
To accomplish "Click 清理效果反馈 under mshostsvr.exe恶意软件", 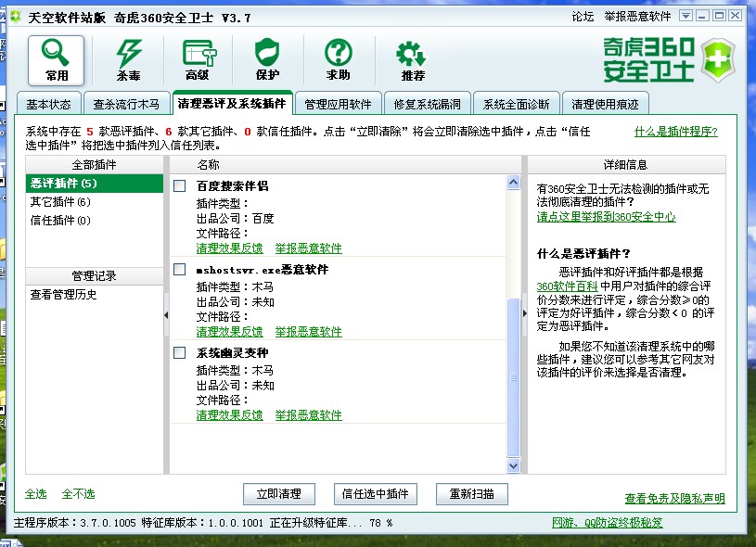I will click(x=229, y=332).
